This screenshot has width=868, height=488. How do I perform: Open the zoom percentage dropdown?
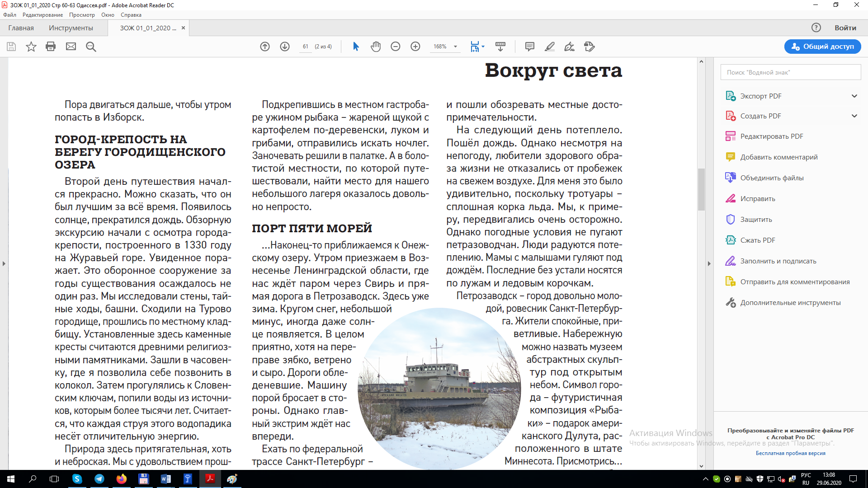click(455, 46)
